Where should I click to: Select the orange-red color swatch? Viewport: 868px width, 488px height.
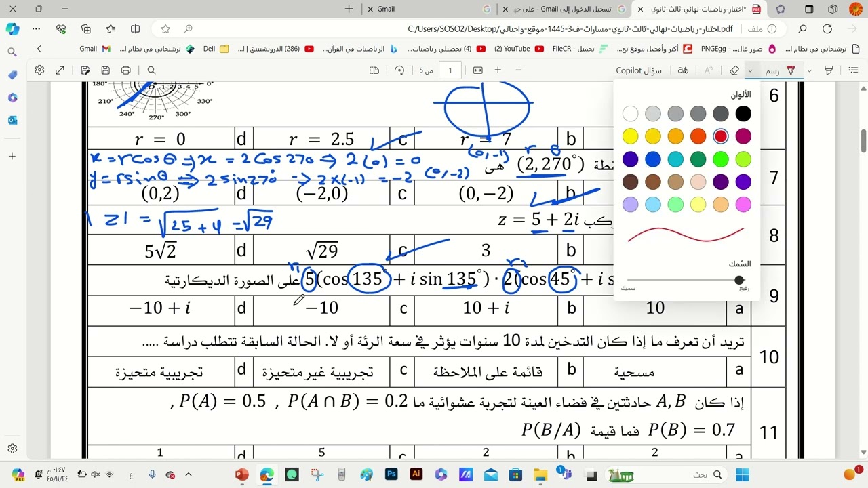698,137
